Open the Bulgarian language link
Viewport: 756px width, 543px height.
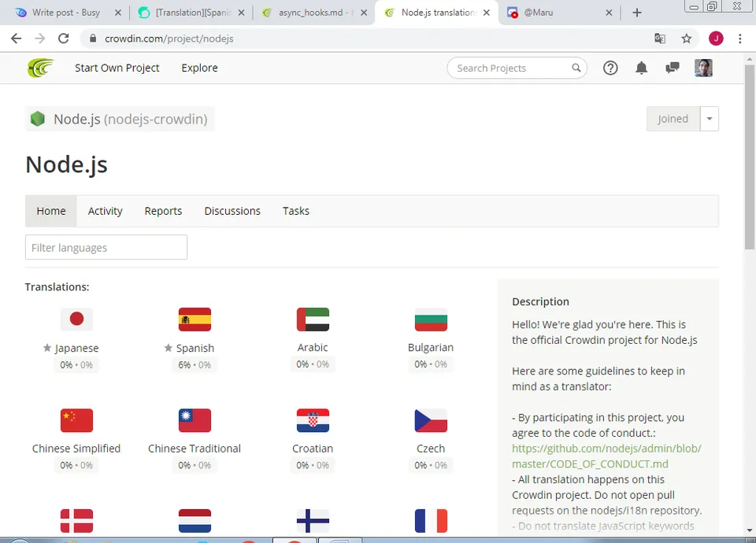click(x=431, y=347)
